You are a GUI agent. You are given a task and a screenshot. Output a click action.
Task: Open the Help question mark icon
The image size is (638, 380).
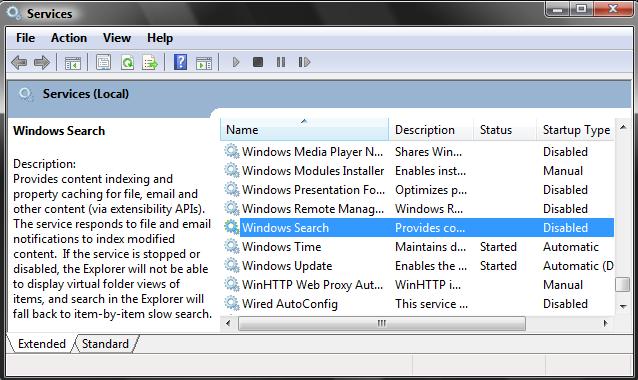180,62
